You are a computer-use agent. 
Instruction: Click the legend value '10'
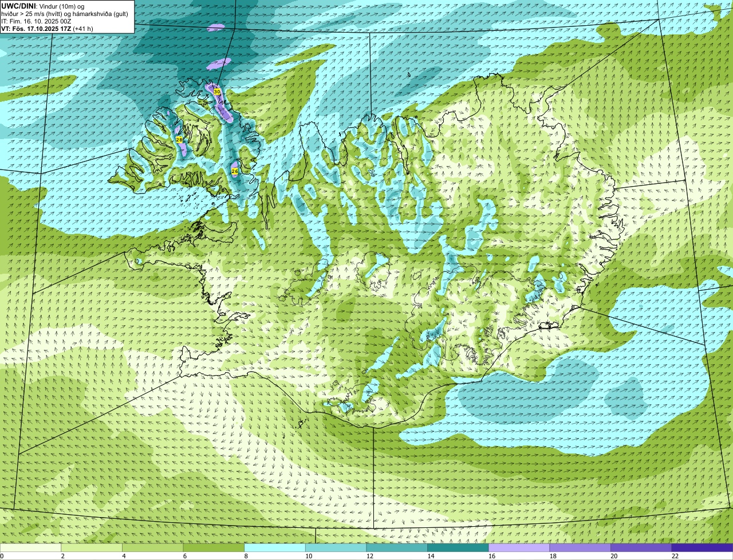(309, 556)
